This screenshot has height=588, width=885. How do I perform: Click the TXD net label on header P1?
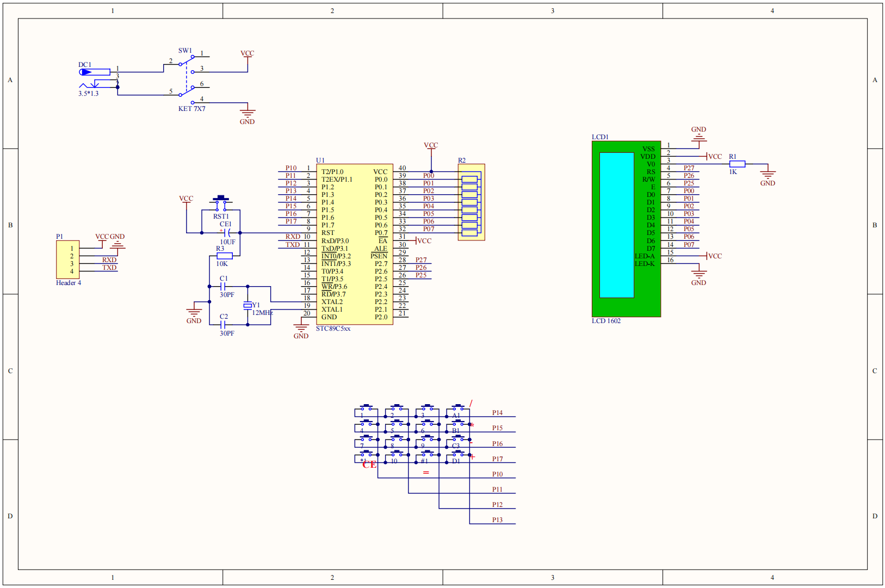[x=109, y=268]
